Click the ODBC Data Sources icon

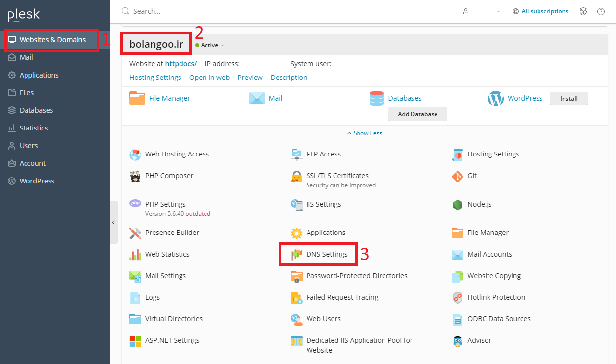click(x=457, y=319)
